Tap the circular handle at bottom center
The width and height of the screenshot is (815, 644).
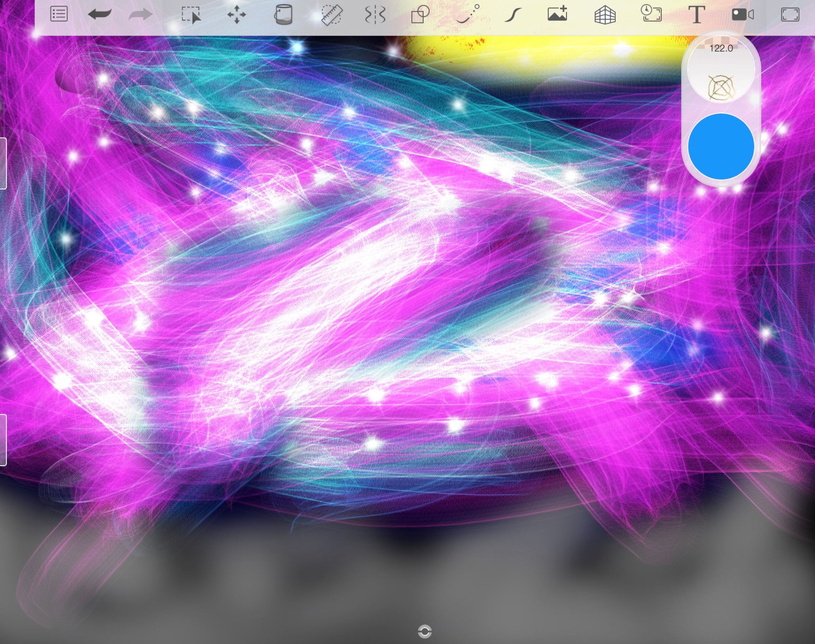coord(425,631)
